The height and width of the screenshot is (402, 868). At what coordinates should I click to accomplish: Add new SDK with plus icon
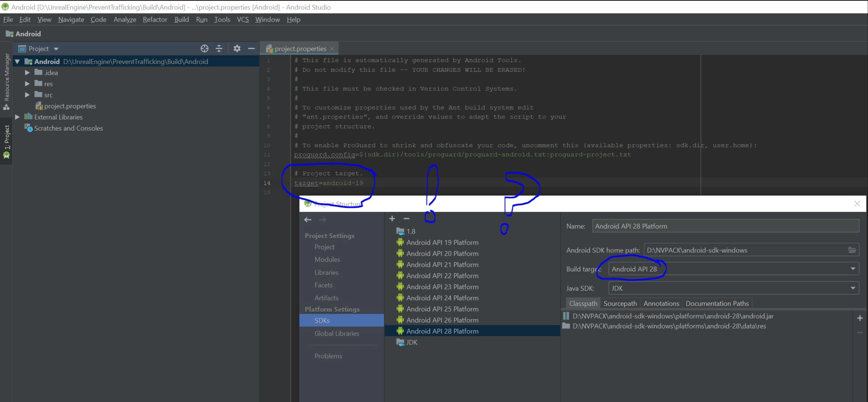pos(392,219)
